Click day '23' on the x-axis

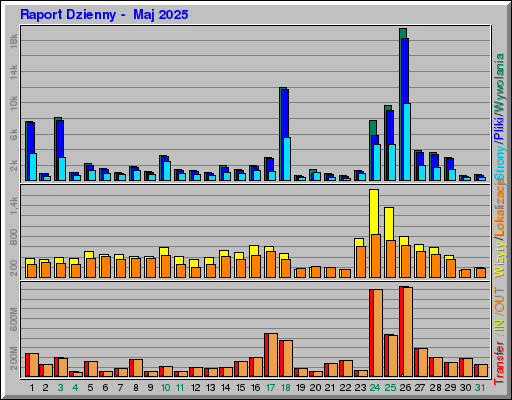pyautogui.click(x=360, y=388)
